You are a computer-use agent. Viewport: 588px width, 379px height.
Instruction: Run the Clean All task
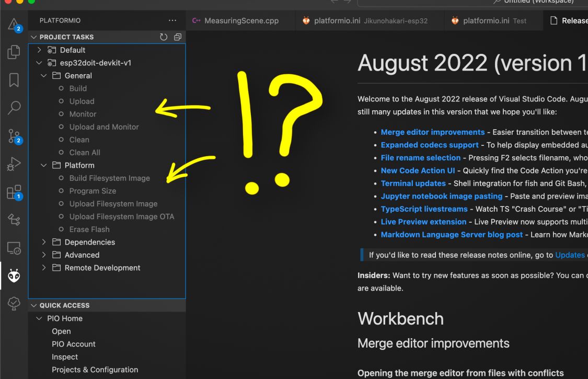tap(85, 152)
